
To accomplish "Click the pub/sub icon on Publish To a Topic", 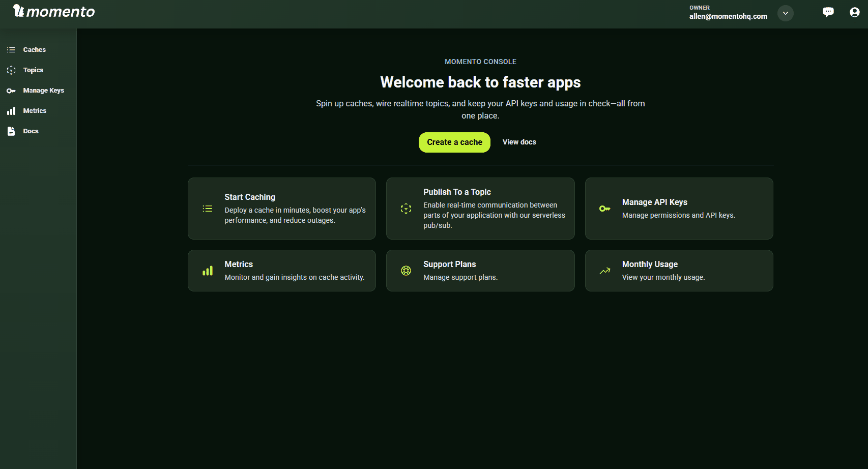I will [x=406, y=209].
